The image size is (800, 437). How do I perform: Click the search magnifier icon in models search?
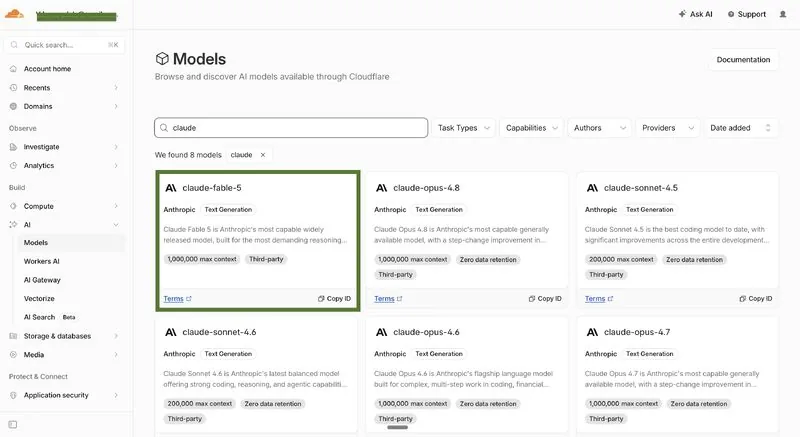[164, 127]
